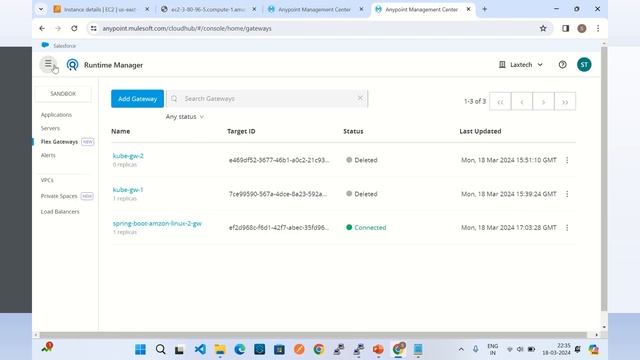Viewport: 640px width, 360px height.
Task: Click the Connected status text
Action: (370, 227)
